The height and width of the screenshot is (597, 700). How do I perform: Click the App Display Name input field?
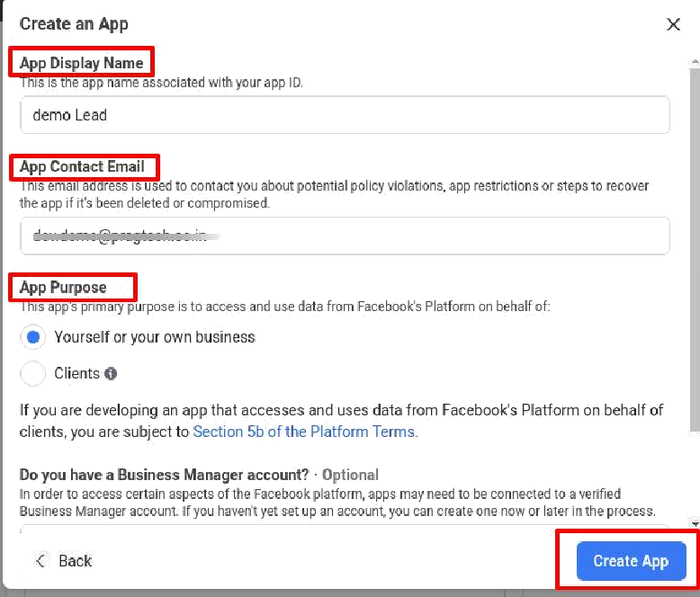coord(345,115)
